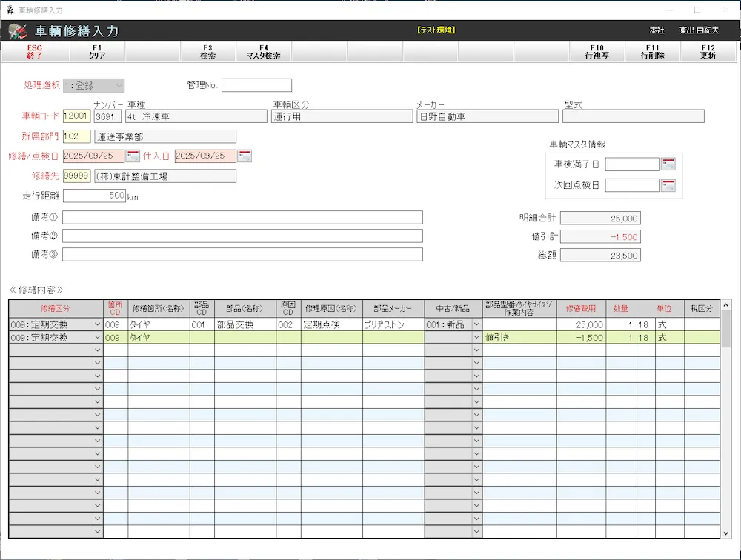Open calendar icon for 修繕/点検日 date
The height and width of the screenshot is (560, 741).
[x=133, y=156]
